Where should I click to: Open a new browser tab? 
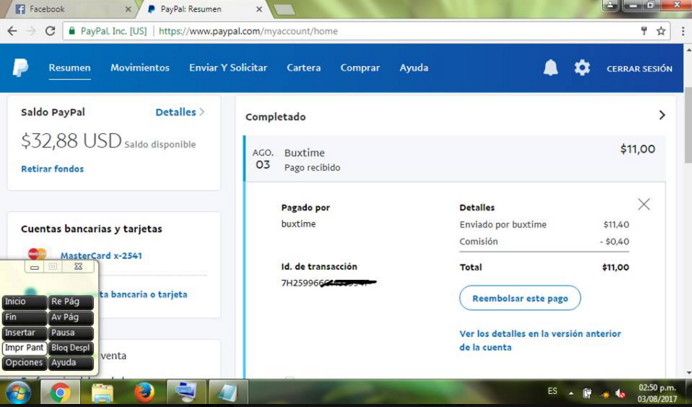pyautogui.click(x=284, y=9)
